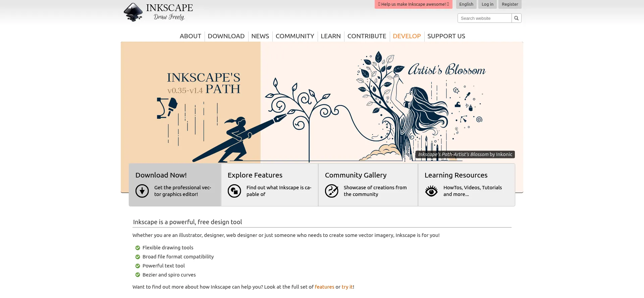644x298 pixels.
Task: Click the search magnifier button
Action: point(517,18)
